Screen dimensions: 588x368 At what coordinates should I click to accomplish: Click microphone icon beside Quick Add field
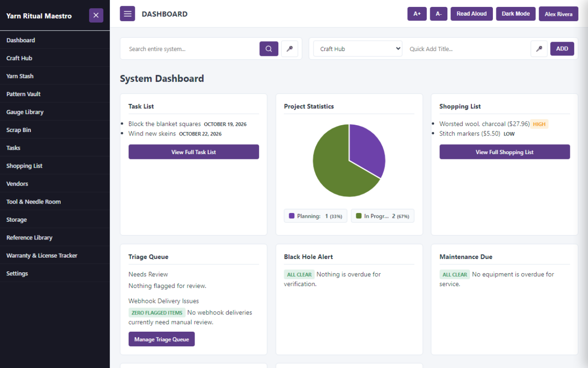point(539,49)
